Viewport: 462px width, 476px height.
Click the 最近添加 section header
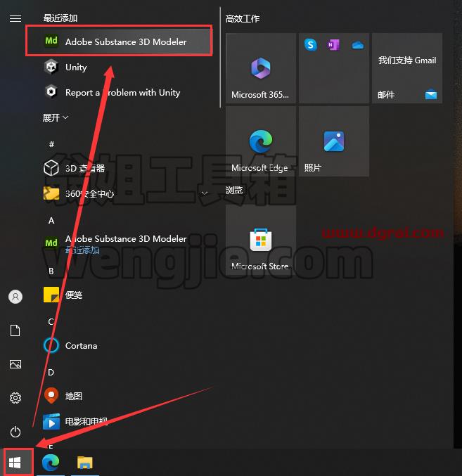[x=60, y=18]
